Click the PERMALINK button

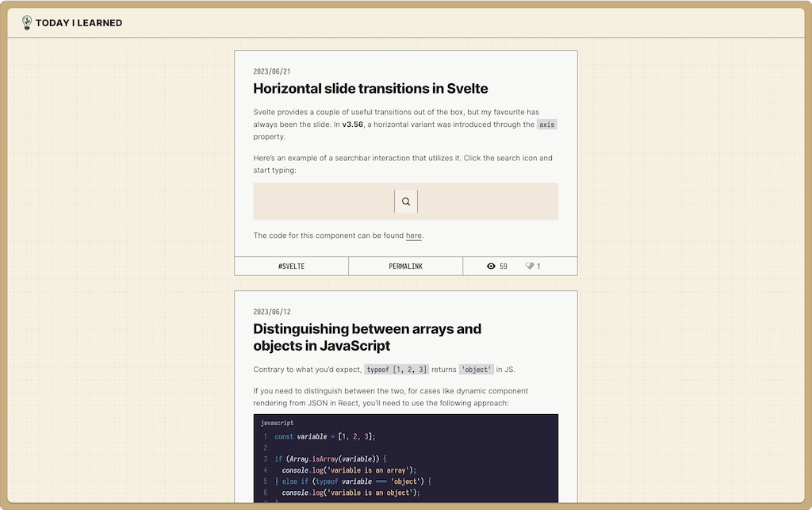coord(405,266)
